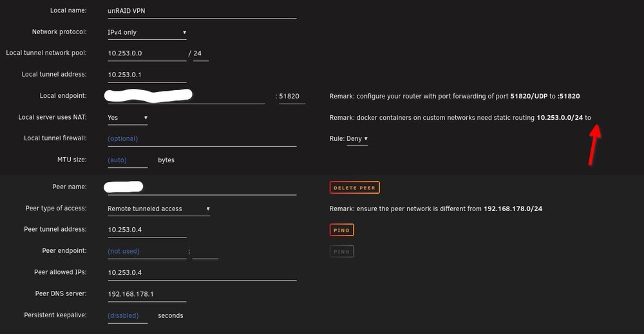Edit Peer tunnel address 10.253.0.4
This screenshot has height=334, width=644.
[x=147, y=230]
